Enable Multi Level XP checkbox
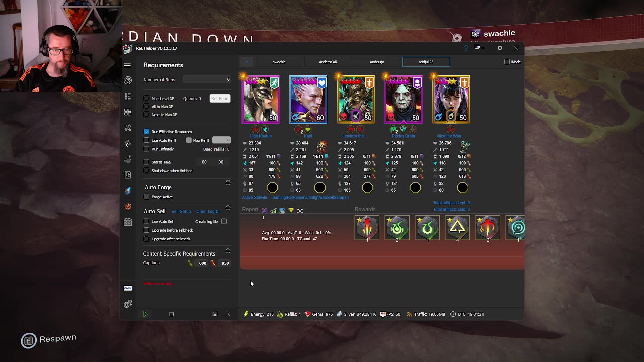Screen dimensions: 644x362 (x=147, y=99)
